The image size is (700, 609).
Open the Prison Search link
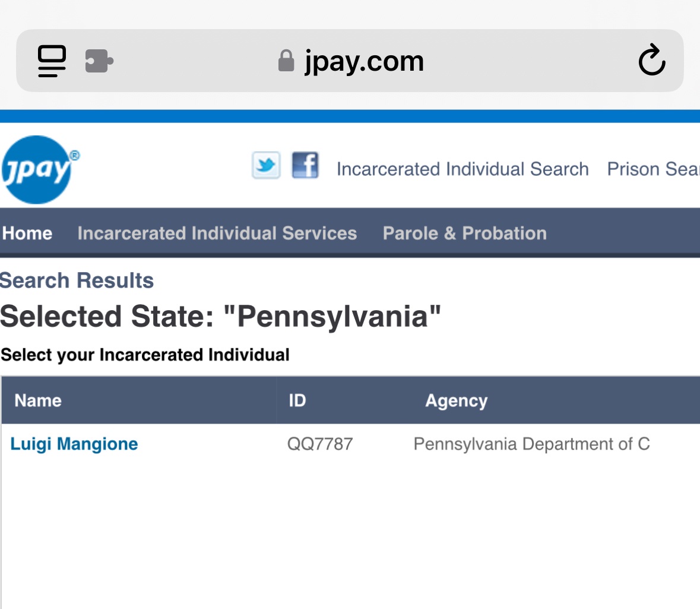653,169
